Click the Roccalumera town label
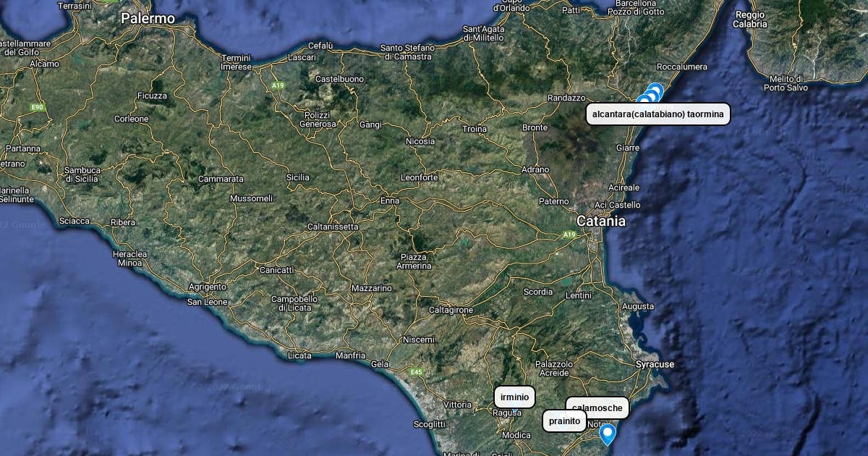Viewport: 868px width, 456px height. pyautogui.click(x=682, y=67)
